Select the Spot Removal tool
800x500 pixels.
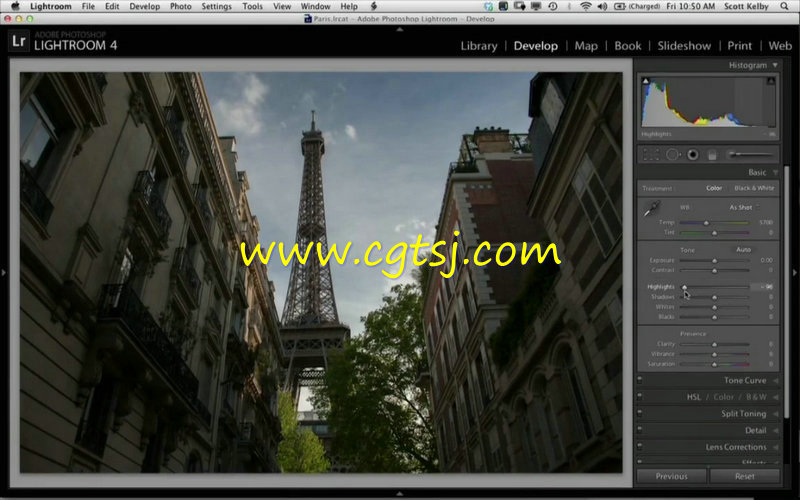tap(673, 155)
